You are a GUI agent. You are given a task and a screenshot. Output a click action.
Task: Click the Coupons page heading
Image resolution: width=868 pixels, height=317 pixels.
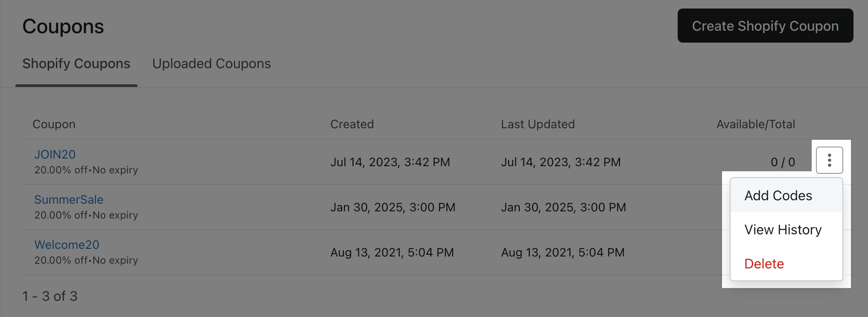63,26
